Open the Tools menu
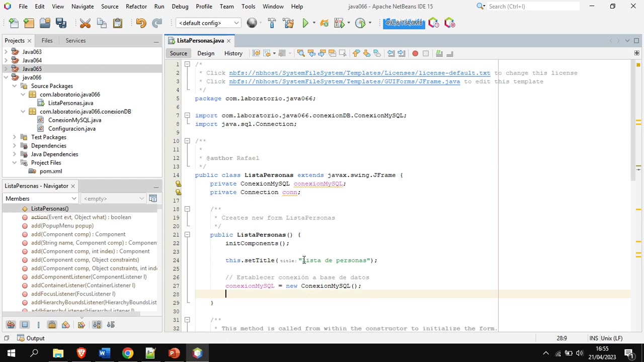Image resolution: width=644 pixels, height=362 pixels. 248,6
